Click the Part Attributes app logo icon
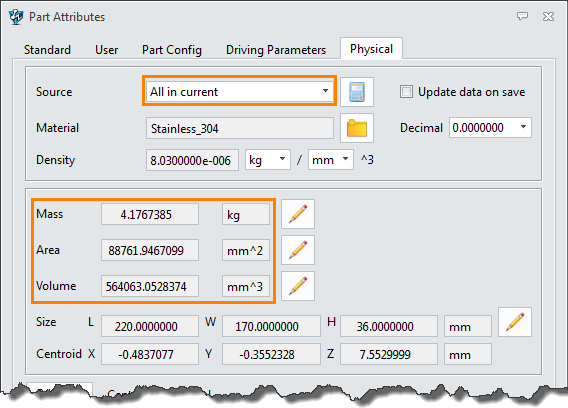This screenshot has width=568, height=408. tap(16, 17)
